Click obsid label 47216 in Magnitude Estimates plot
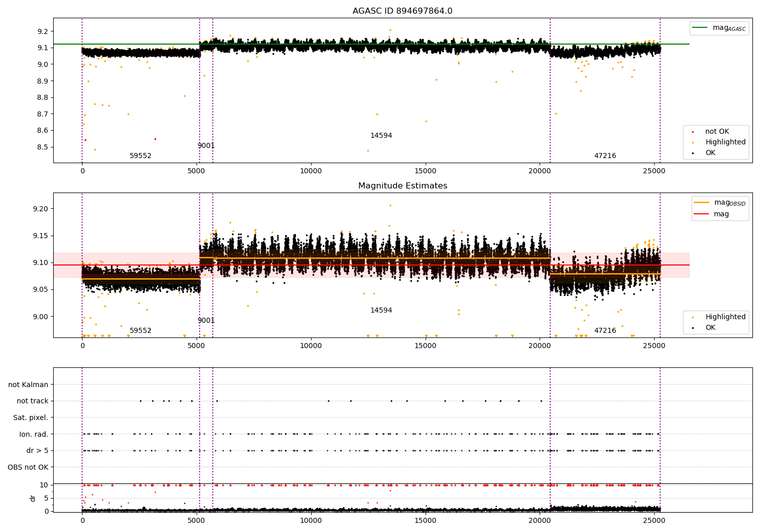The image size is (760, 532). pos(605,331)
